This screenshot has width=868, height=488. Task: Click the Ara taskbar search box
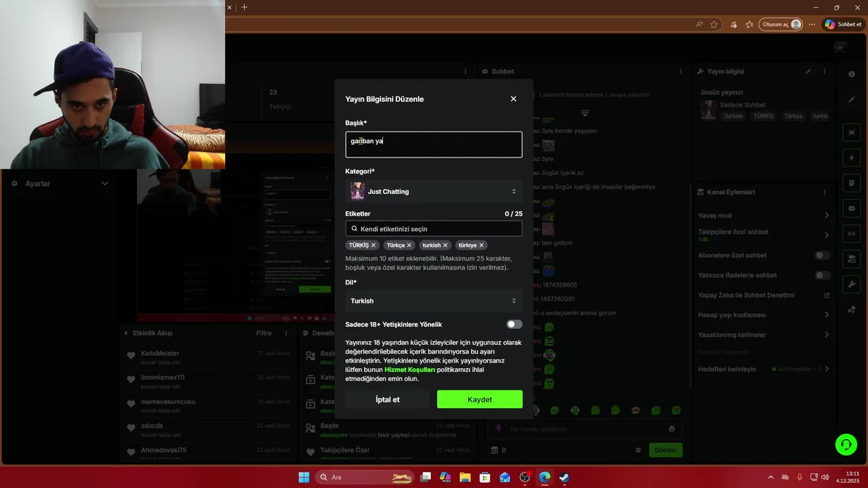click(x=366, y=477)
